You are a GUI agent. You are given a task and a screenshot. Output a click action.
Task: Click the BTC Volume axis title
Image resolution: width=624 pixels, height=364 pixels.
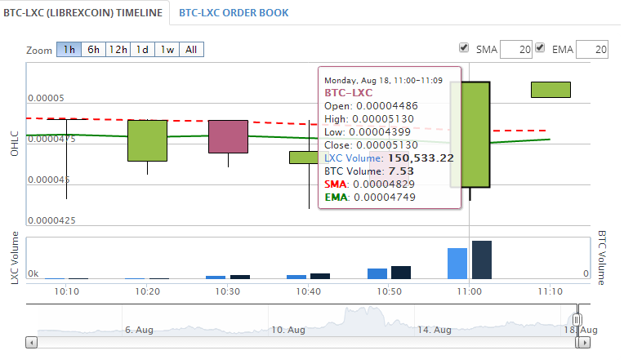coord(601,258)
